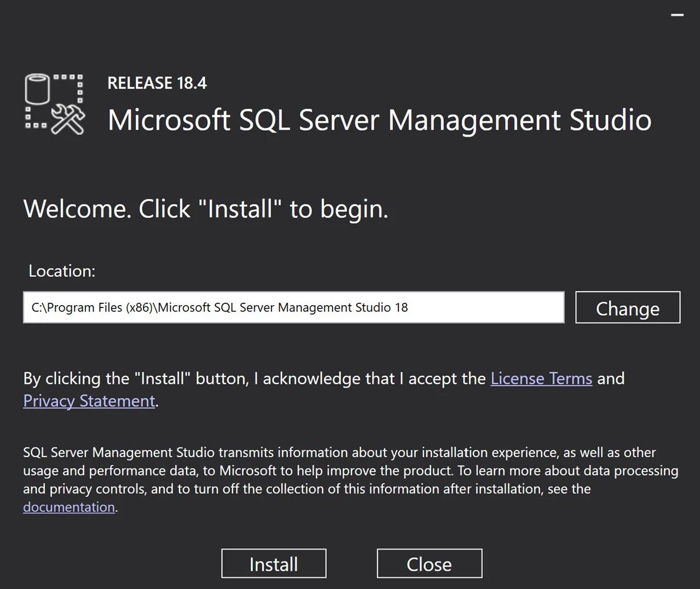Follow the documentation link

point(69,507)
